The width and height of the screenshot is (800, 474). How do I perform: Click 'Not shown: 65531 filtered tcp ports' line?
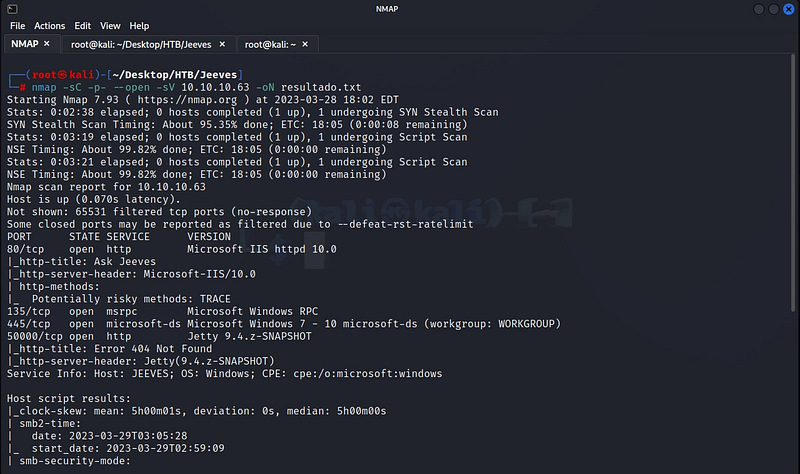pos(159,212)
